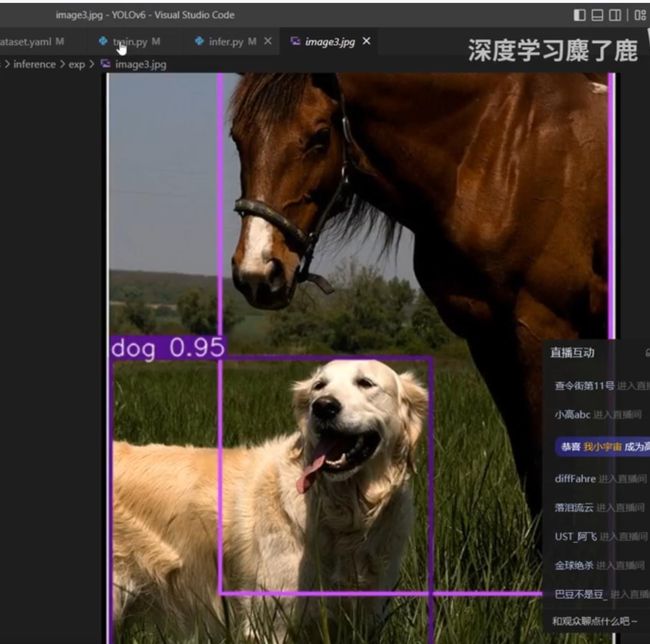Toggle the primary side bar layout icon
Image resolution: width=650 pixels, height=644 pixels.
click(x=579, y=16)
